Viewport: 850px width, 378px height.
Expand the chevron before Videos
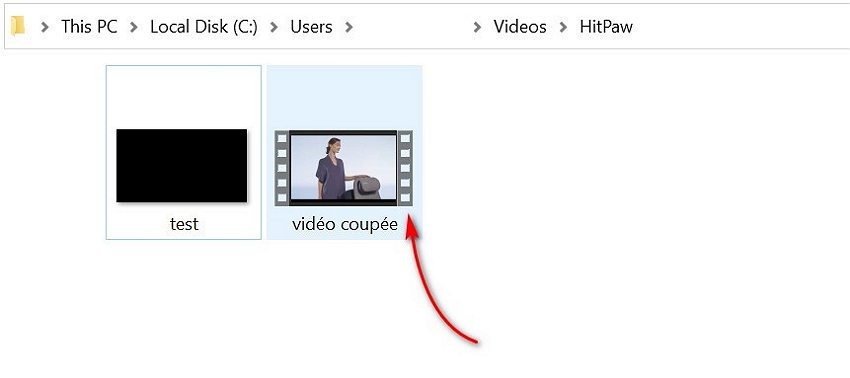tap(477, 27)
